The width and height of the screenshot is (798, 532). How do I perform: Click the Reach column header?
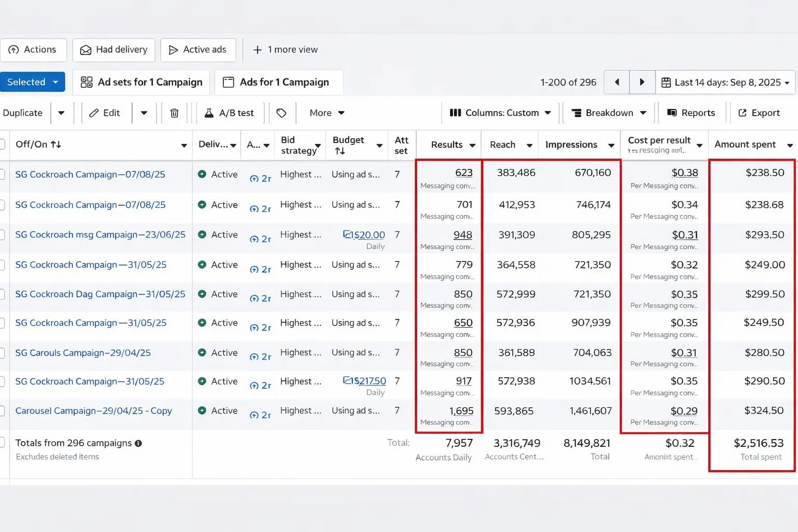tap(502, 144)
